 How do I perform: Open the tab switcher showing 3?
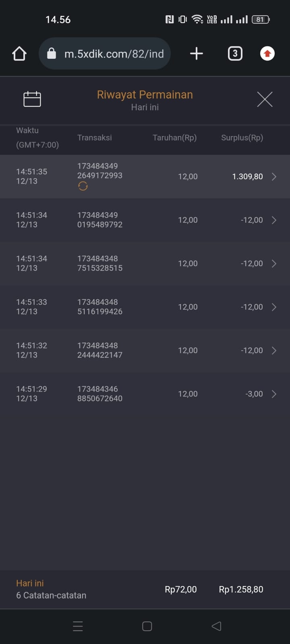(x=235, y=54)
